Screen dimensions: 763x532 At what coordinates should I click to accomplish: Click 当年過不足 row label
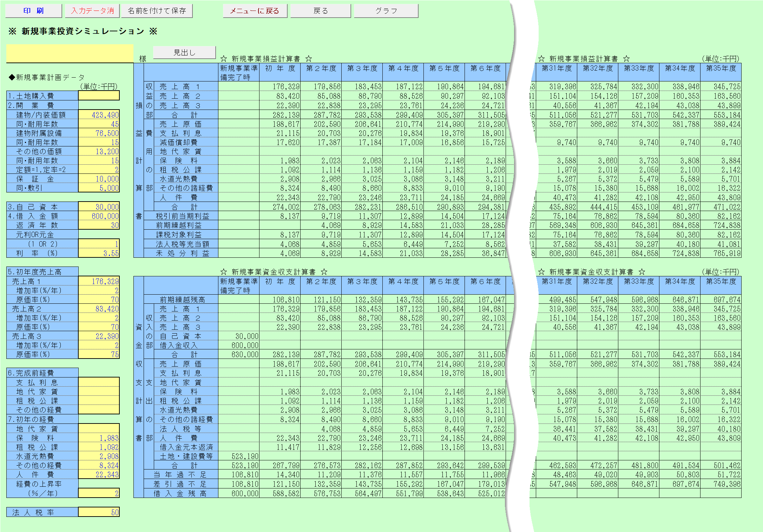[180, 474]
